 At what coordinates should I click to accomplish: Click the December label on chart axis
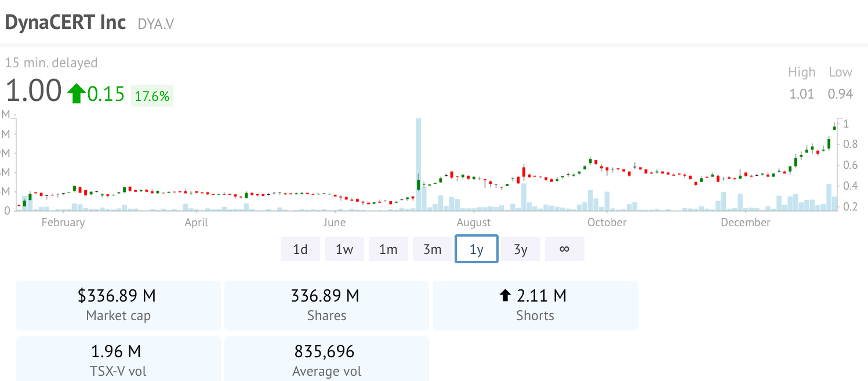point(746,223)
